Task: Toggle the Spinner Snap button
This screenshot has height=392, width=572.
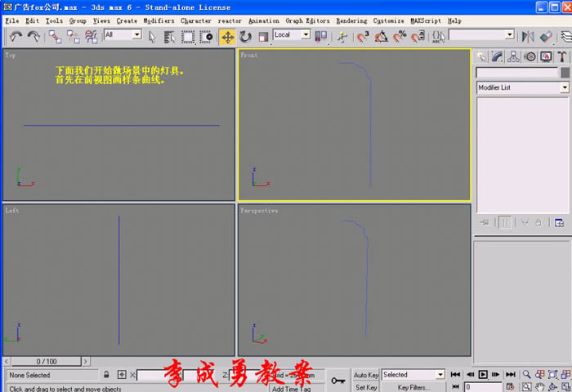Action: (x=418, y=37)
